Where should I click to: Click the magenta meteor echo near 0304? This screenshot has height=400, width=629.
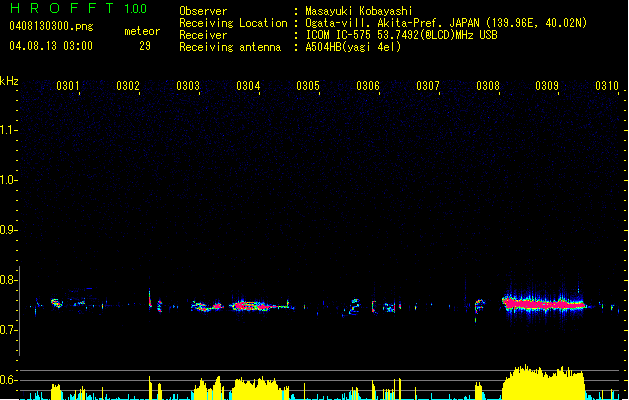point(253,306)
